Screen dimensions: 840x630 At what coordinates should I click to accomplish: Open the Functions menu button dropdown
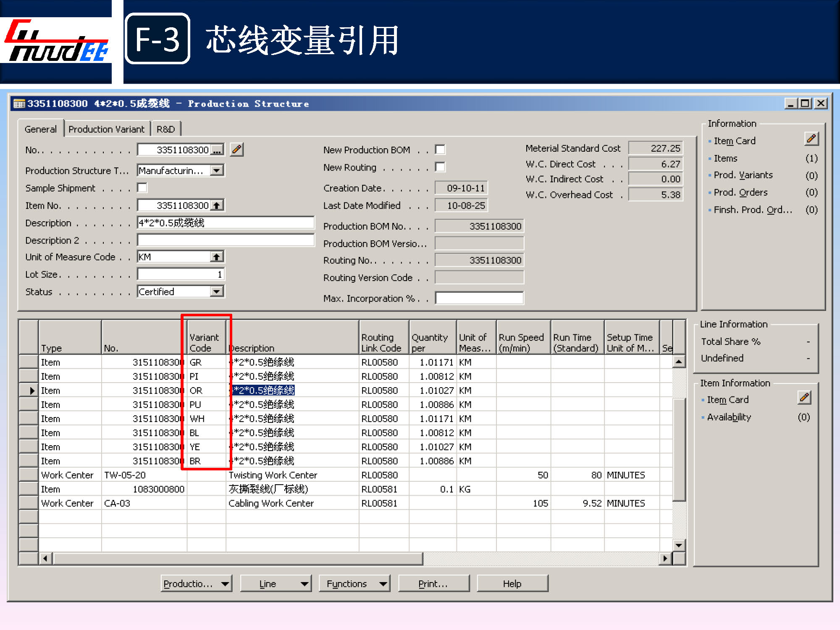click(x=354, y=583)
